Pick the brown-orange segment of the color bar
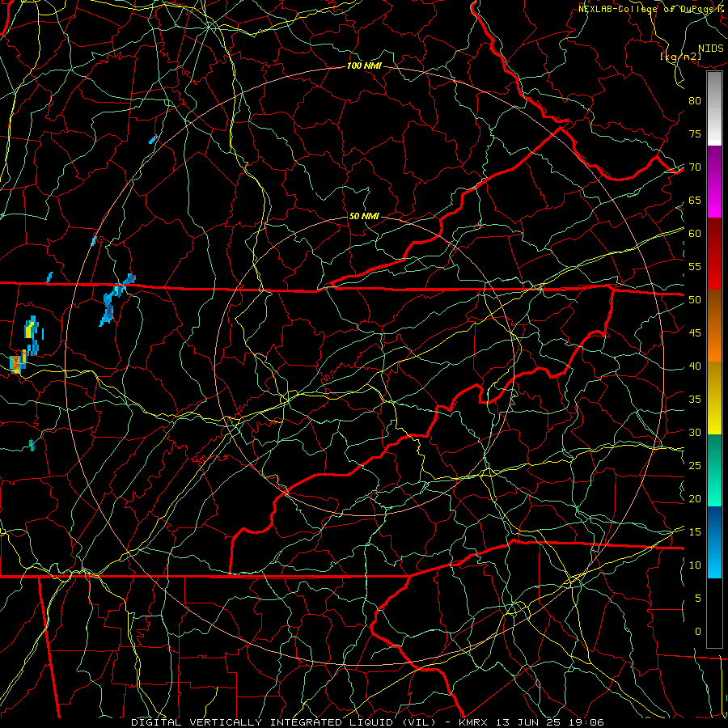Viewport: 728px width, 728px height. (x=714, y=325)
